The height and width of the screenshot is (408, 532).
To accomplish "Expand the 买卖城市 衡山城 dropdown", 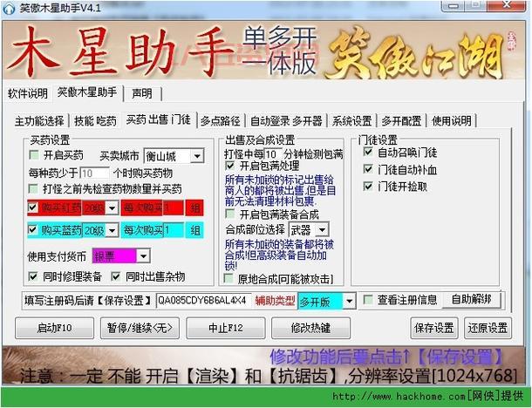I will click(x=197, y=156).
